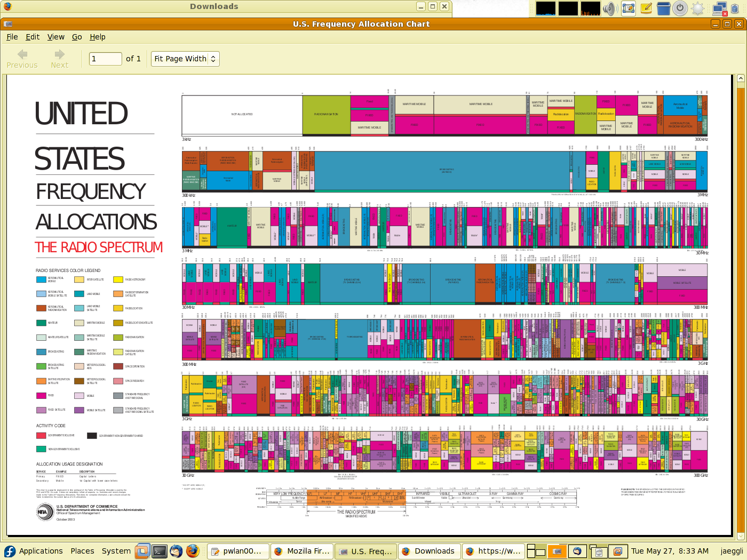Click the network connection status icon
Image resolution: width=747 pixels, height=560 pixels.
[x=720, y=9]
